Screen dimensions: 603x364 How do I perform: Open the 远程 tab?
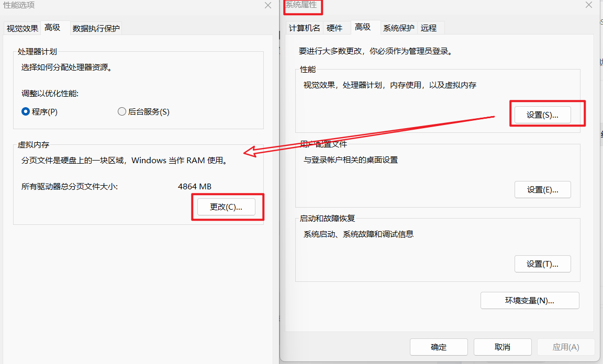(429, 28)
